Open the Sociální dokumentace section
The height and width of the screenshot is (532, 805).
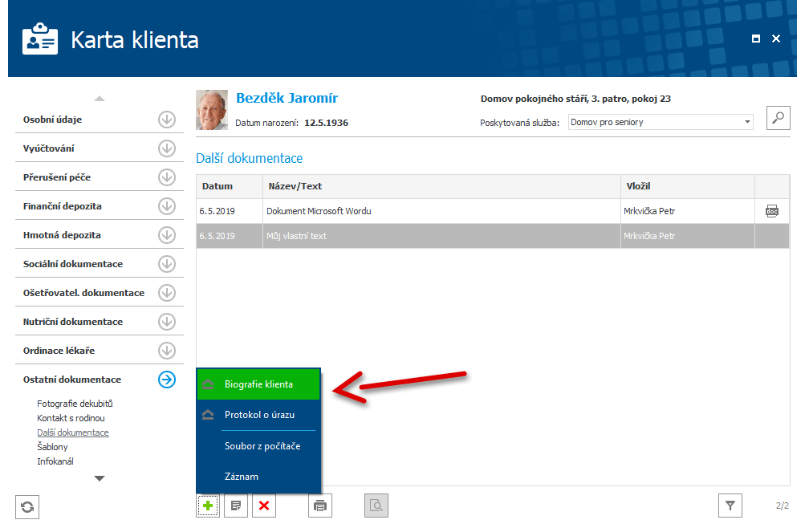pyautogui.click(x=73, y=264)
